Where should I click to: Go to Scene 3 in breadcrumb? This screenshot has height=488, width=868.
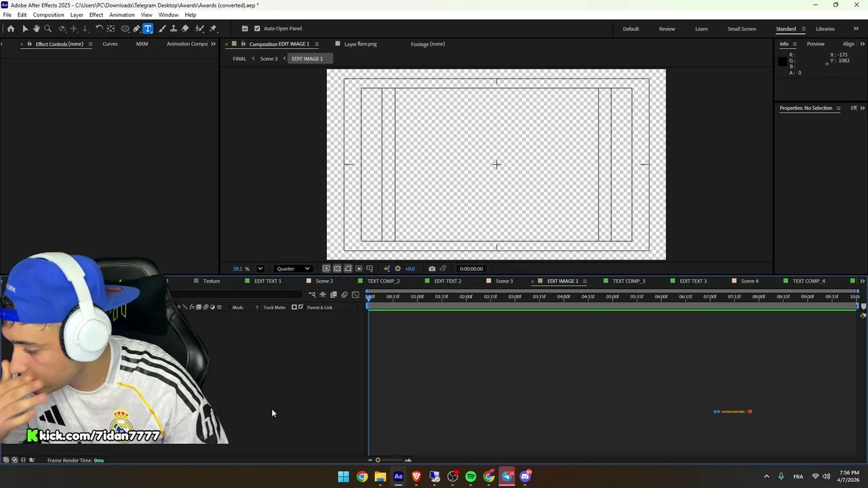[x=269, y=58]
